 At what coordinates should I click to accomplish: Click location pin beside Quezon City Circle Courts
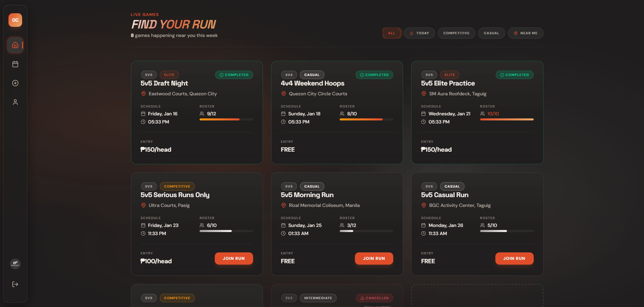[284, 94]
